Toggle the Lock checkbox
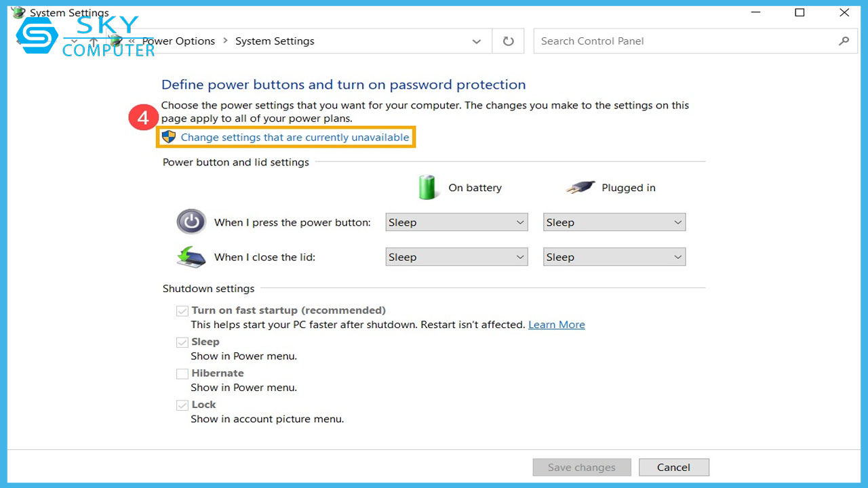Screen dimensions: 868x488 pyautogui.click(x=182, y=405)
